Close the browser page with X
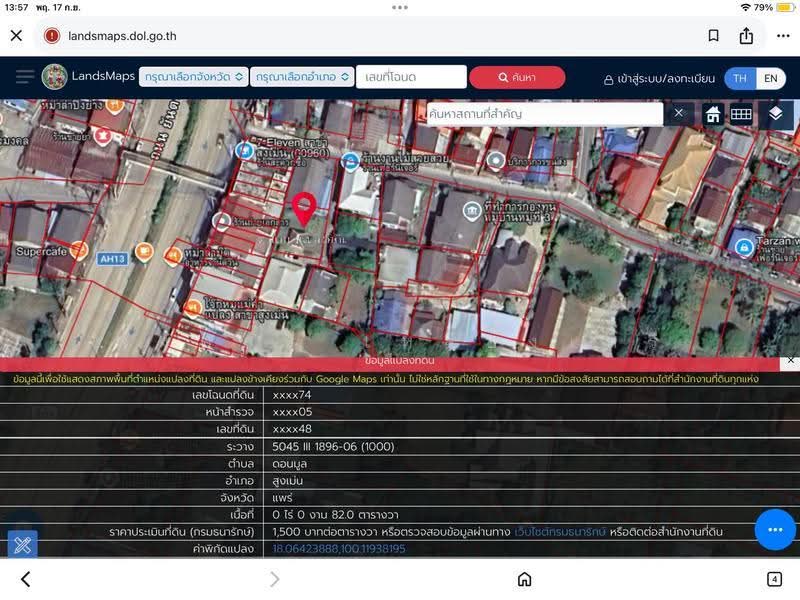 (16, 35)
